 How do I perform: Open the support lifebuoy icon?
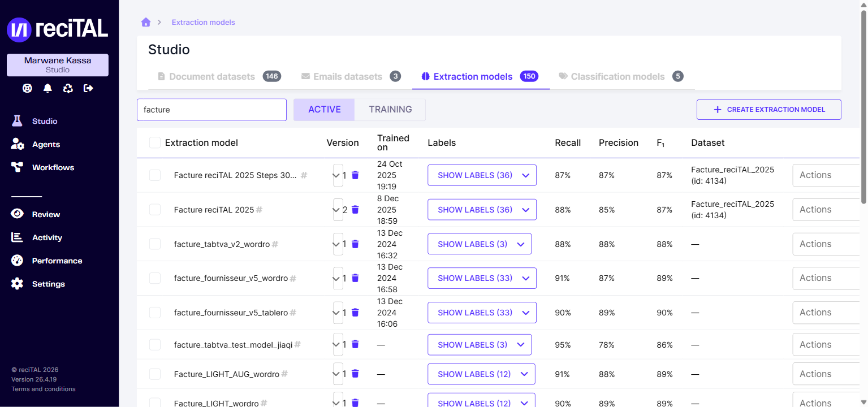(27, 88)
